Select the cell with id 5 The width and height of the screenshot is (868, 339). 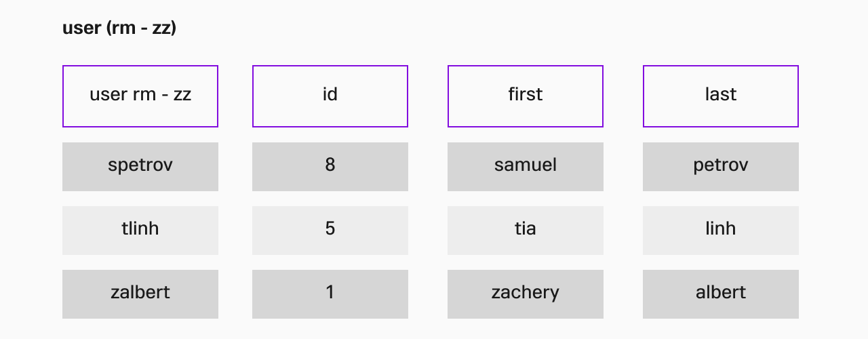tap(330, 231)
